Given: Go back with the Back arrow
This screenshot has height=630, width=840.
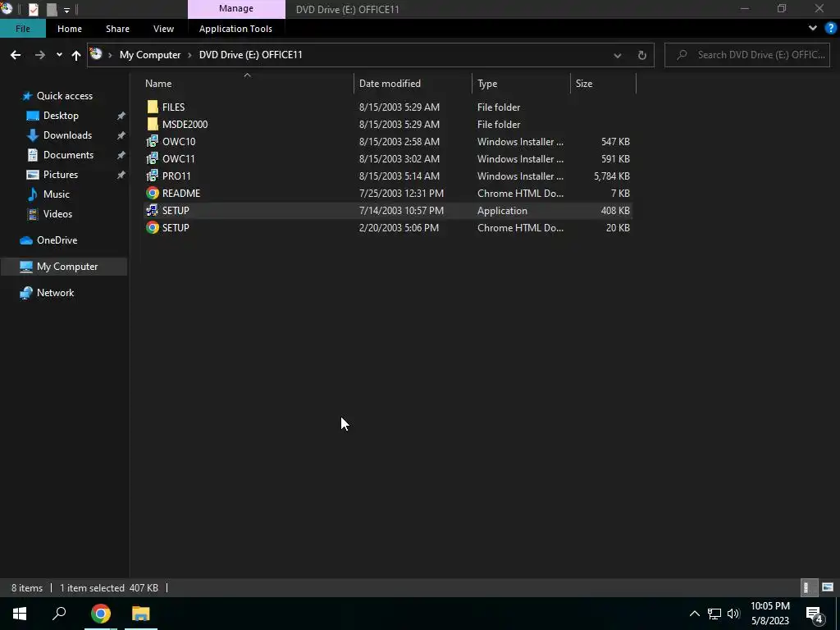Looking at the screenshot, I should tap(16, 55).
